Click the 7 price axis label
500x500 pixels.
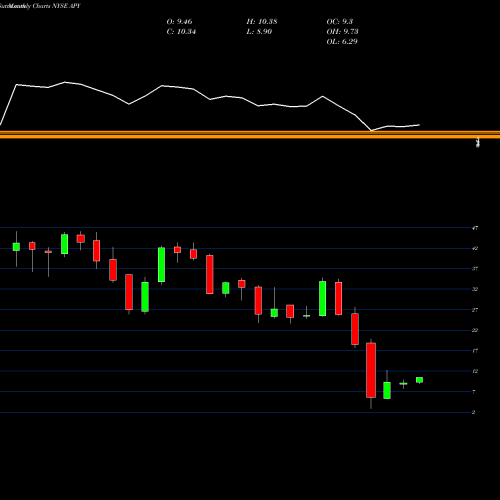(x=474, y=392)
